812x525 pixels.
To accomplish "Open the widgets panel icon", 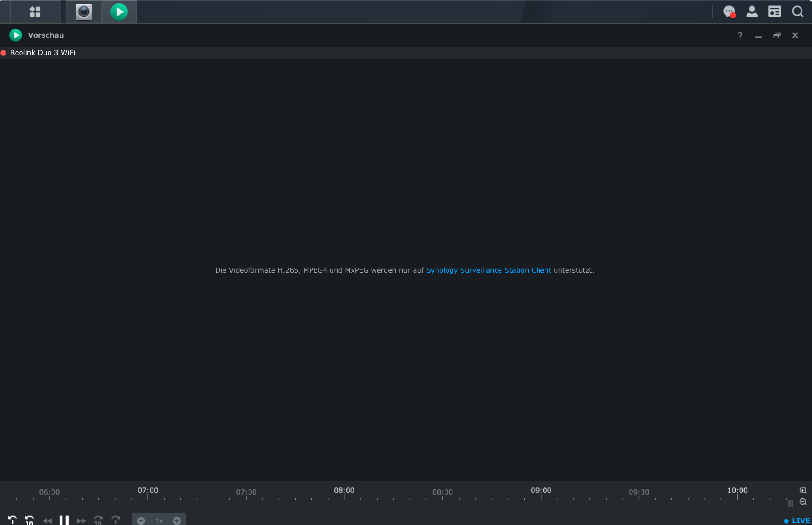I will point(774,12).
